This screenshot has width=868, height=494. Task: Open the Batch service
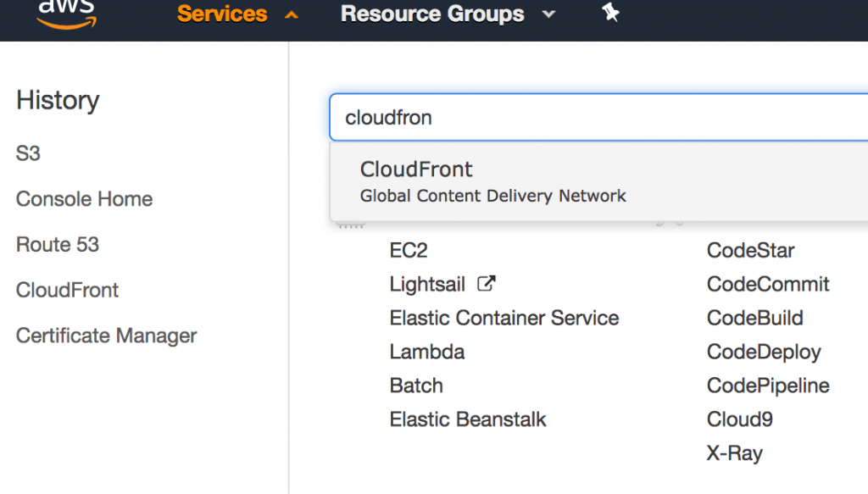[x=416, y=385]
